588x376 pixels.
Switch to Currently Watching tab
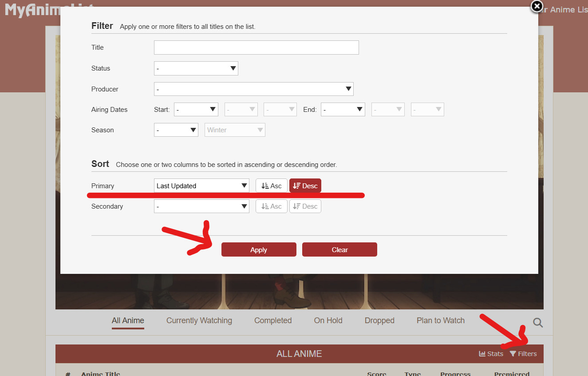click(x=199, y=321)
